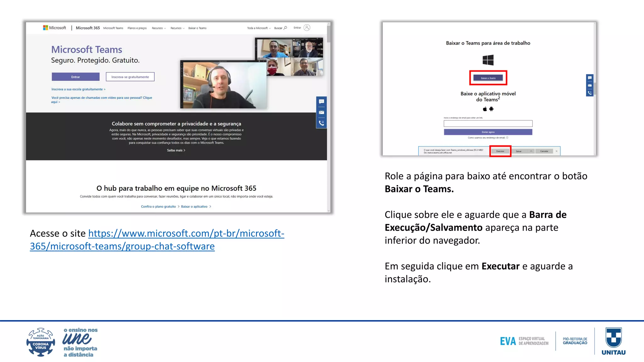Click Saiba mais in the dark banner
This screenshot has width=644, height=362.
point(176,150)
